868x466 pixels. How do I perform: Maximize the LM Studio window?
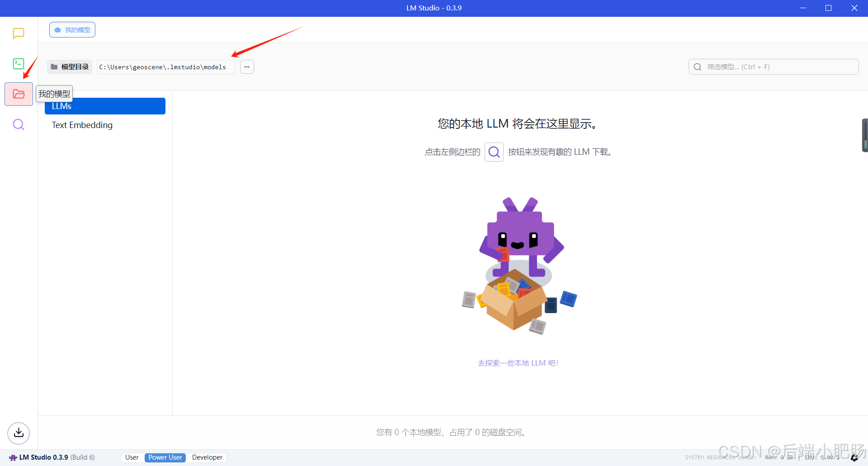(828, 8)
